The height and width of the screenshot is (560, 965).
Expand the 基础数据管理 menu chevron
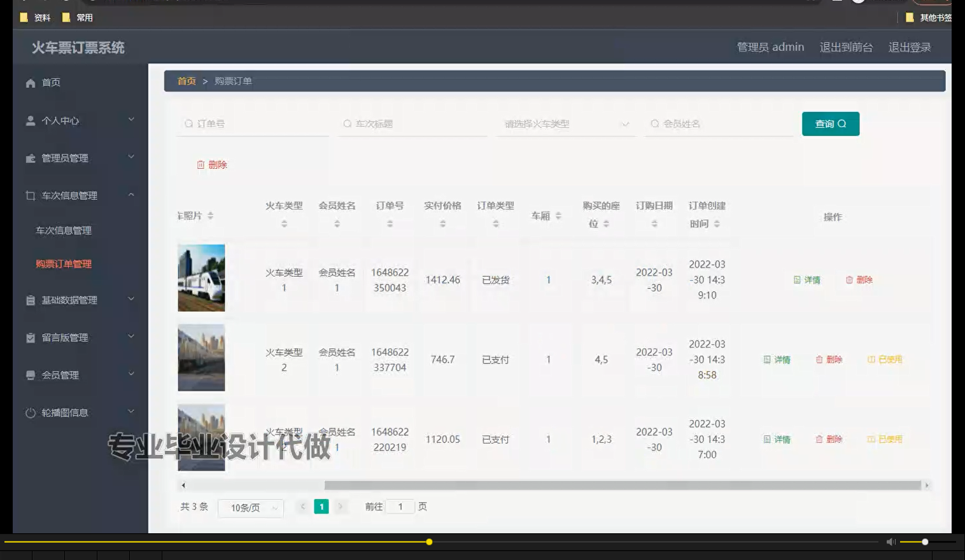tap(131, 299)
